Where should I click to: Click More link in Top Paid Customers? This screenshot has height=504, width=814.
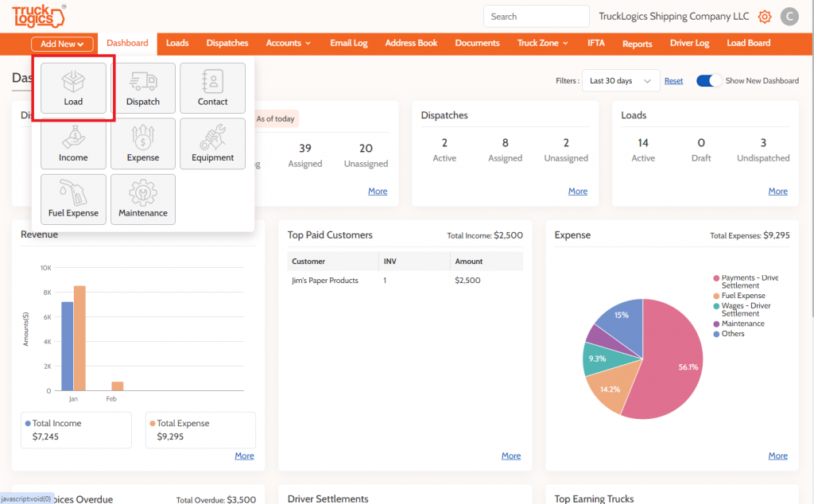click(511, 456)
